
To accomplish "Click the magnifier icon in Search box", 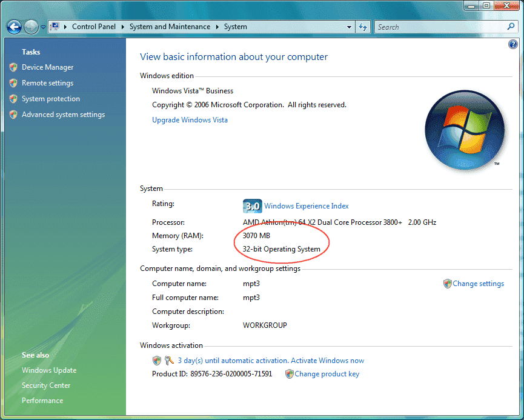I will tap(511, 27).
